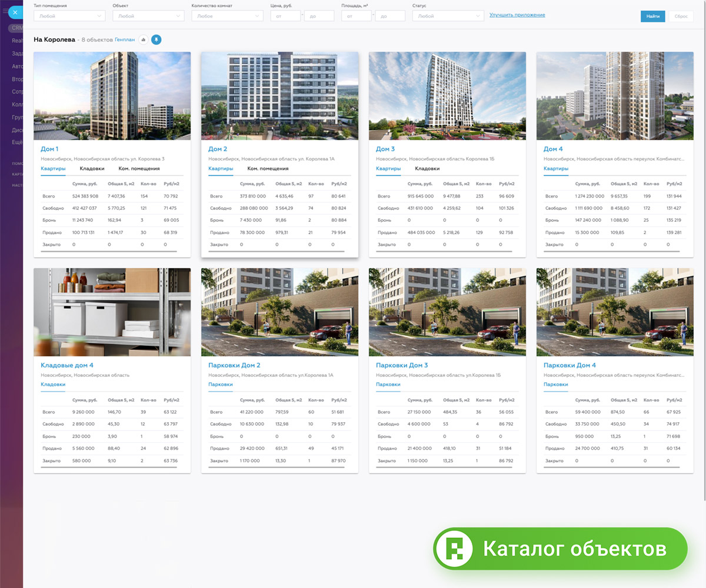Click the '524 383 908' total sum in Дом 1

[86, 196]
